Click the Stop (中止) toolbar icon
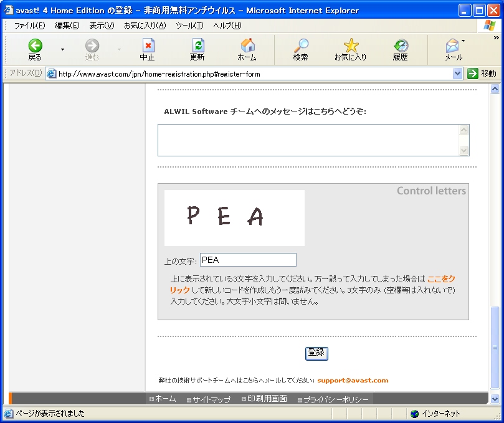The width and height of the screenshot is (504, 423). (148, 50)
